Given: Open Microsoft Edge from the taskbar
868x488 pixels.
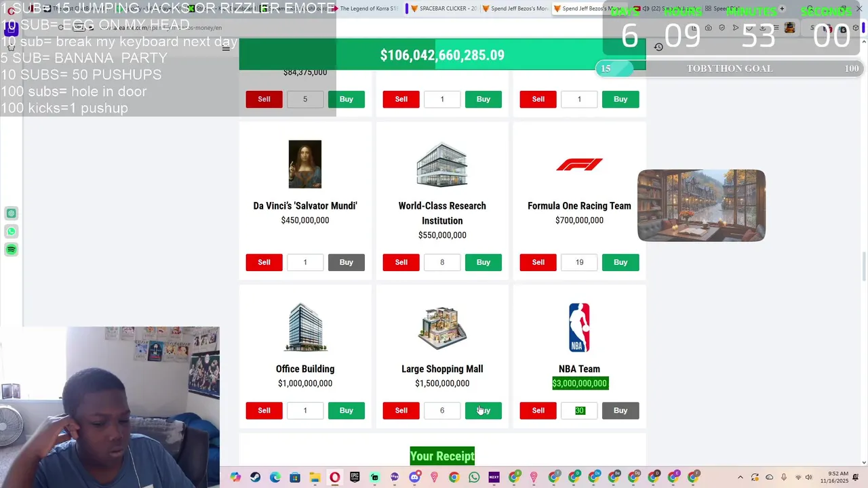Looking at the screenshot, I should 275,477.
